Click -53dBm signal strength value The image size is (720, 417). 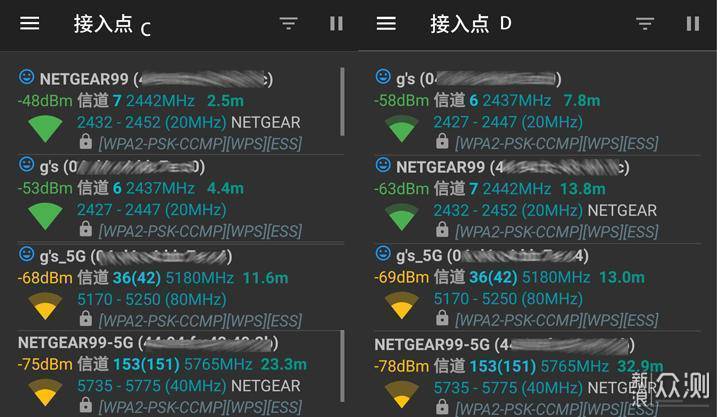45,188
